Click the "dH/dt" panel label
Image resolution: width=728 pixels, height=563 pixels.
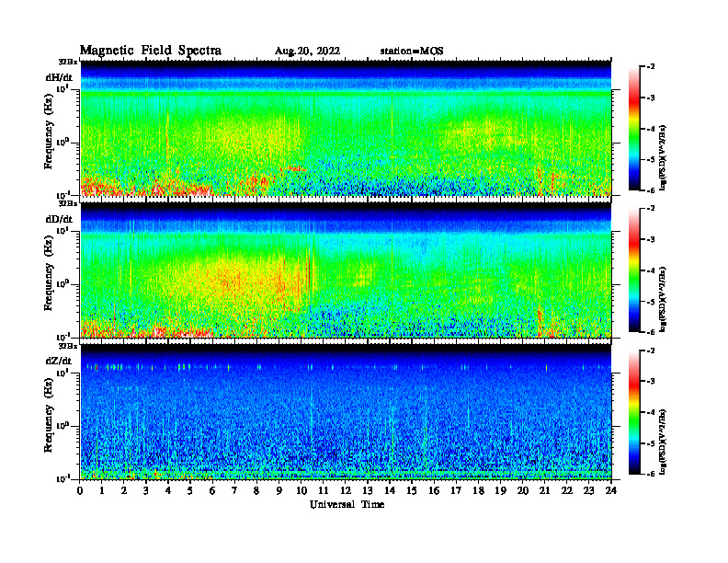tap(59, 77)
